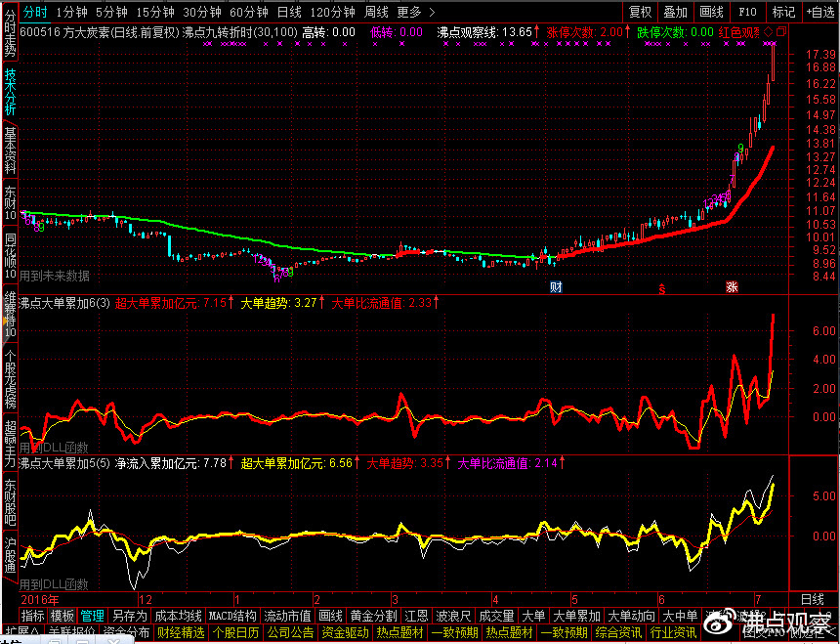The width and height of the screenshot is (840, 644).
Task: Click the red 涨 marker on the chart
Action: [732, 287]
